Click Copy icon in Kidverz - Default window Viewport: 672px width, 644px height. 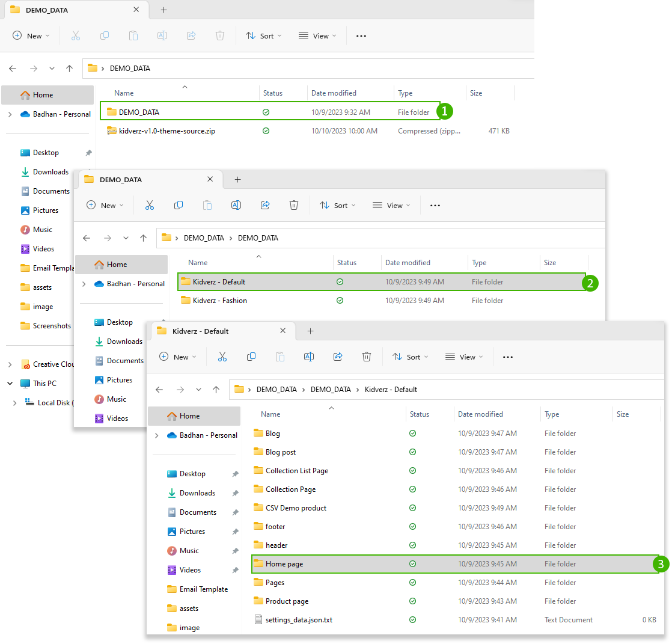pos(251,357)
